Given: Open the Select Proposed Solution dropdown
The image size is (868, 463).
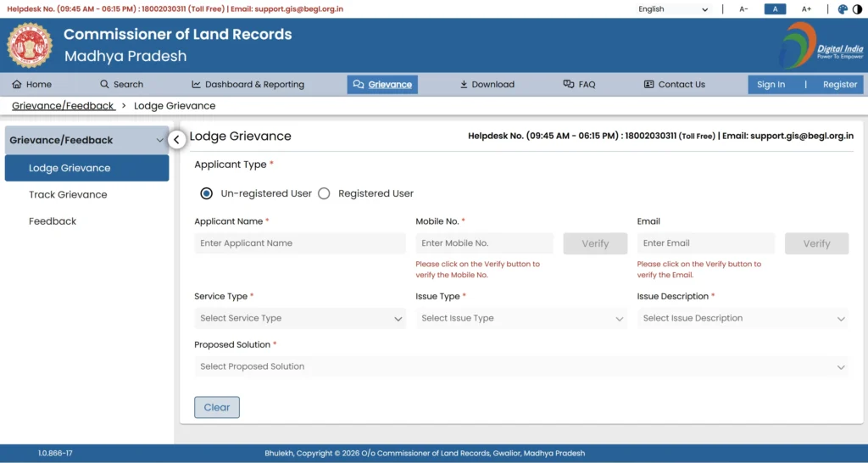Looking at the screenshot, I should coord(520,367).
